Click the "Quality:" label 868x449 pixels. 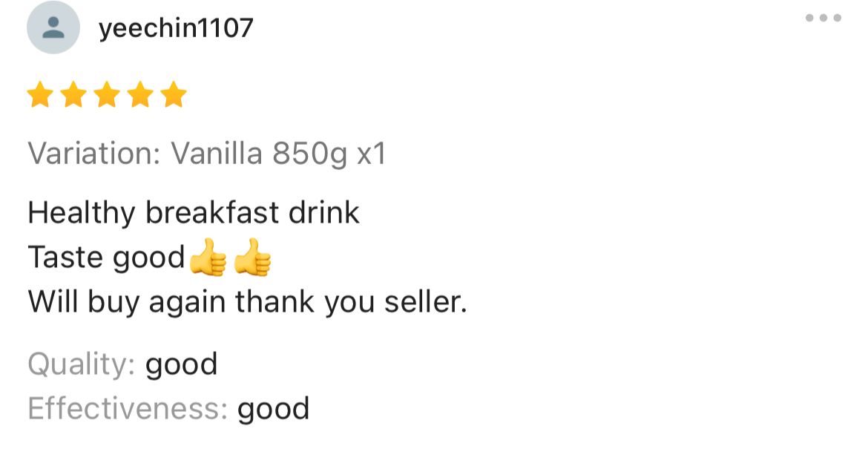(x=81, y=364)
